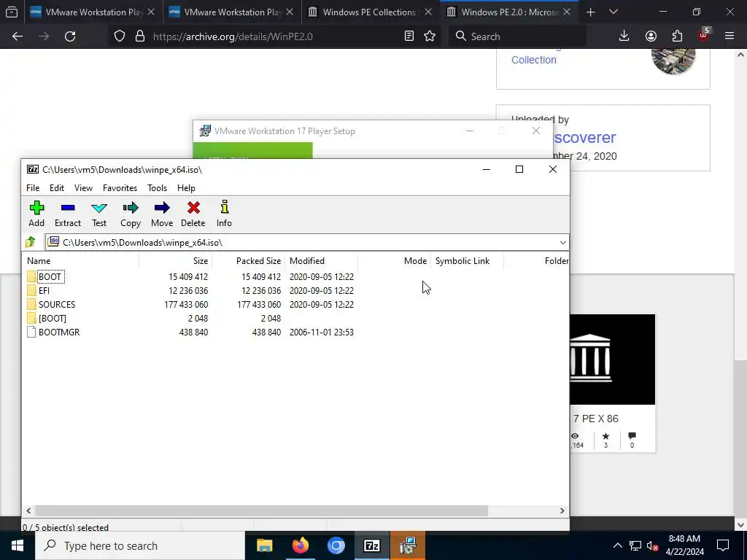Viewport: 747px width, 560px height.
Task: Open the File menu in 7-Zip
Action: coord(33,188)
